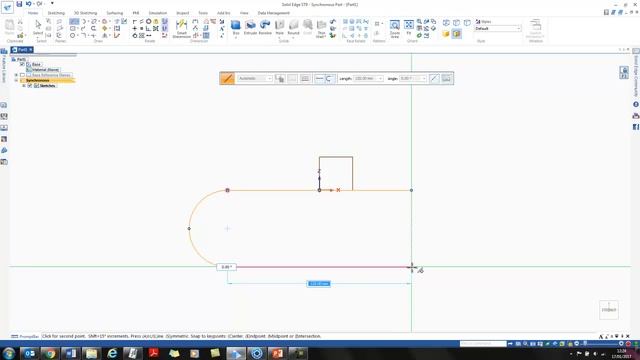Click the view orientation cube
Screen dimensions: 640x360
609,310
